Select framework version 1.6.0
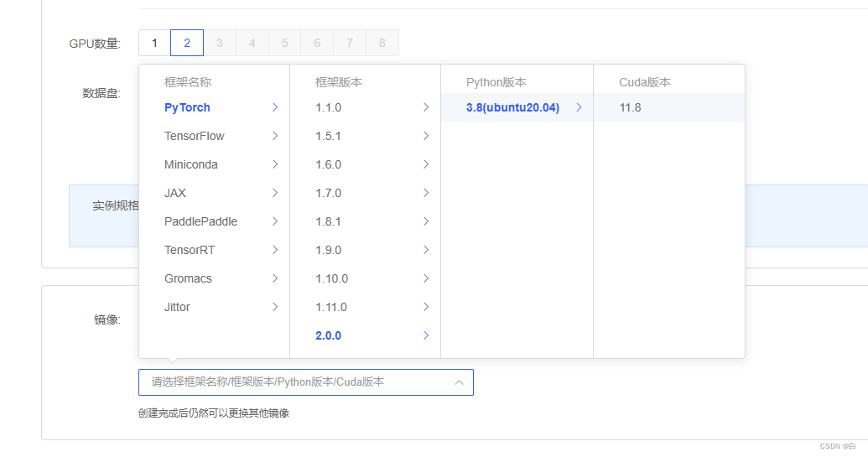Screen dimensions: 868x457 (366, 164)
